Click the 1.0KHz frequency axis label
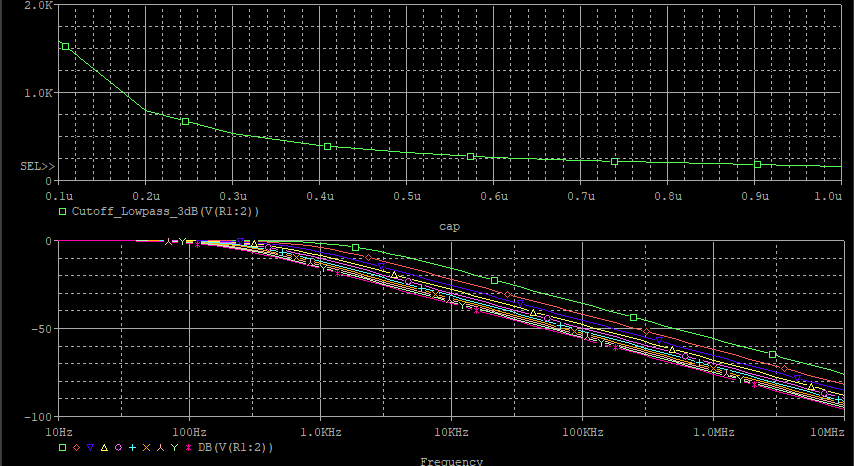854x466 pixels. [x=320, y=432]
